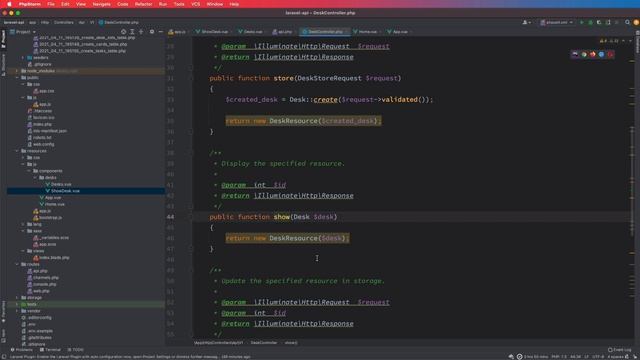Open the TODO tool window
640x360 pixels.
point(76,350)
